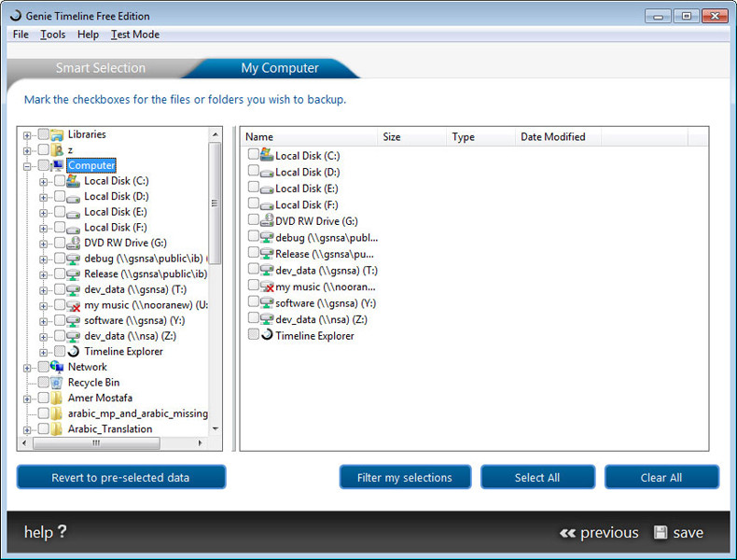Check the Libraries checkbox in tree
This screenshot has height=560, width=737.
coord(43,134)
